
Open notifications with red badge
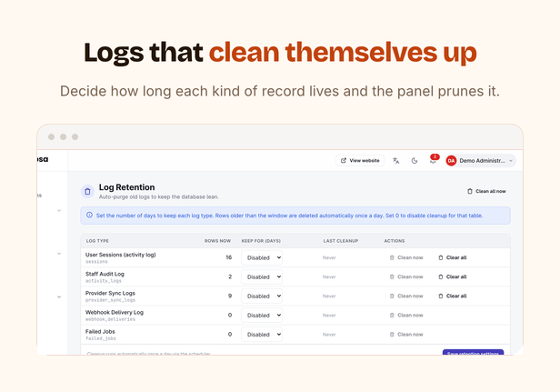click(434, 159)
